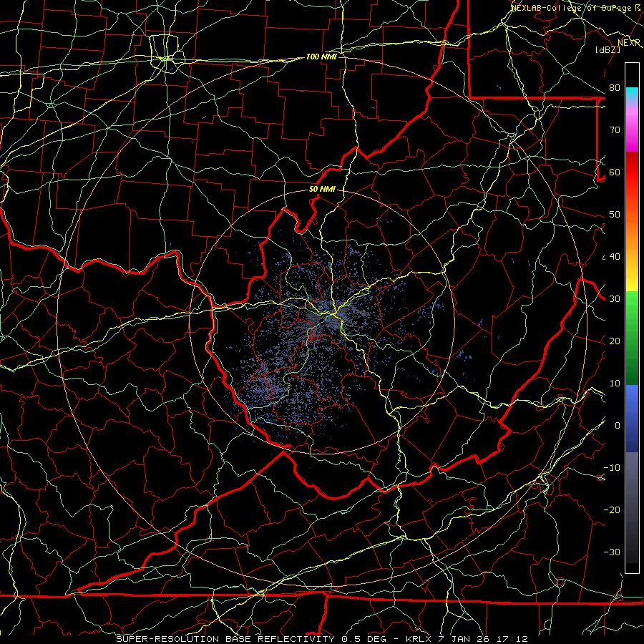Click the '100 NMI' range ring label
Viewport: 644px width, 644px height.
pos(321,57)
